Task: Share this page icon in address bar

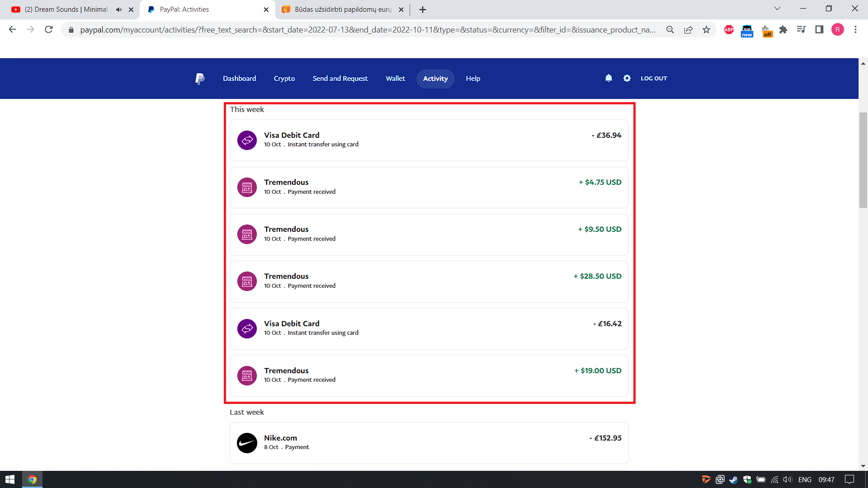Action: pyautogui.click(x=688, y=30)
